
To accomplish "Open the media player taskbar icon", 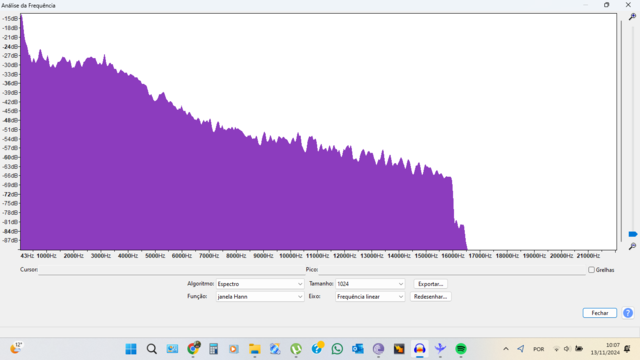I will (234, 349).
